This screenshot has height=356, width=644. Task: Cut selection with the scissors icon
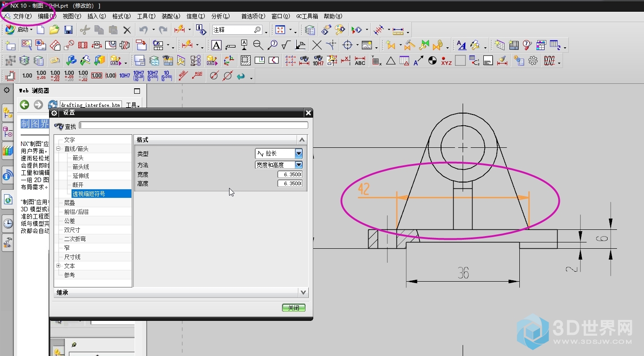pos(85,30)
